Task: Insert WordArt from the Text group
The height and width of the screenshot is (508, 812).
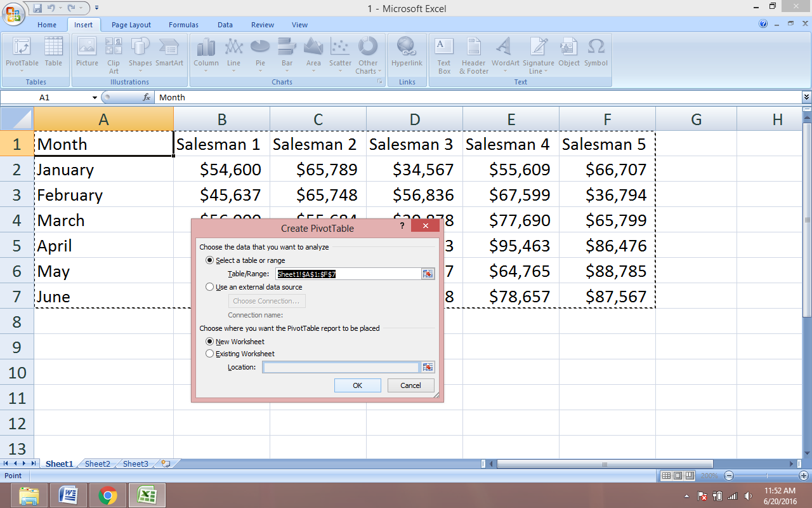Action: [505, 54]
